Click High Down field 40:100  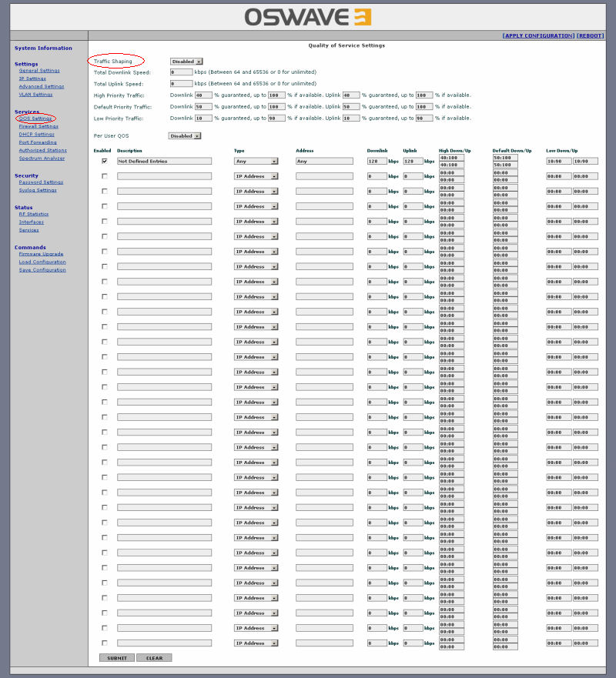pos(452,158)
